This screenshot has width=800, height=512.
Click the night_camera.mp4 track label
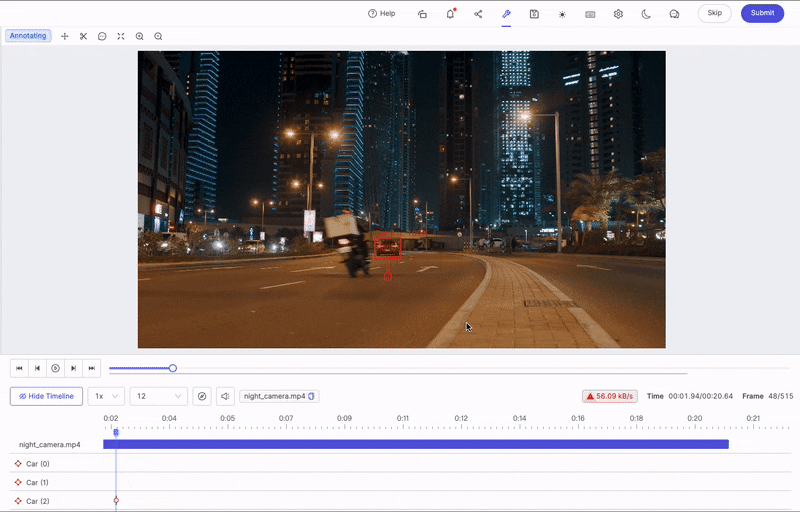pyautogui.click(x=49, y=445)
